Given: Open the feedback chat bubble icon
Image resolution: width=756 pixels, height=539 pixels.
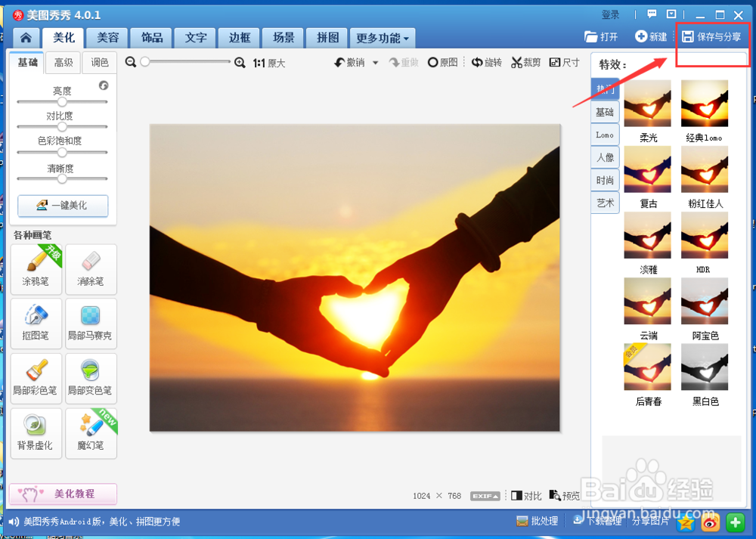Looking at the screenshot, I should (x=652, y=14).
